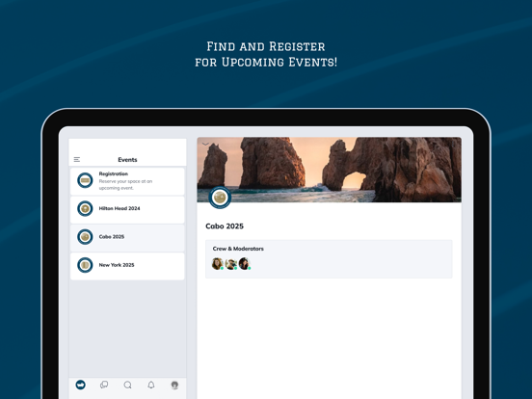The height and width of the screenshot is (399, 532).
Task: Select the Hilton Head 2024 event
Action: coord(127,209)
